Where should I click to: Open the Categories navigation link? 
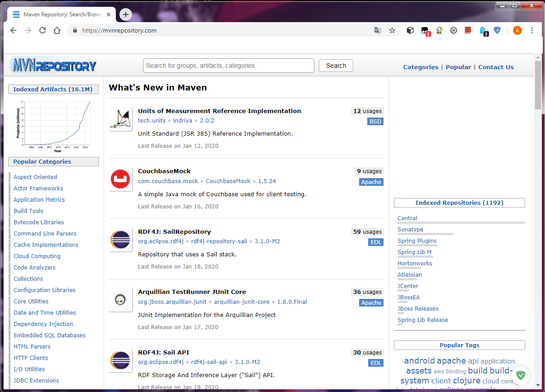[421, 67]
